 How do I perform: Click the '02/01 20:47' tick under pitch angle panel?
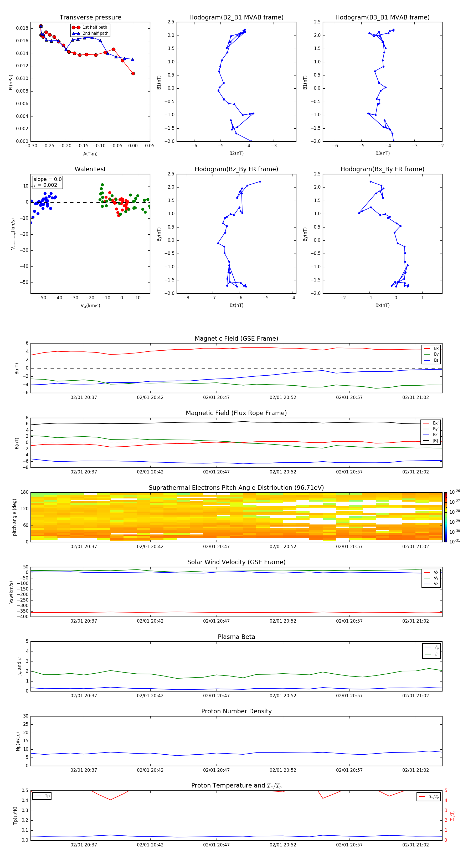point(216,547)
